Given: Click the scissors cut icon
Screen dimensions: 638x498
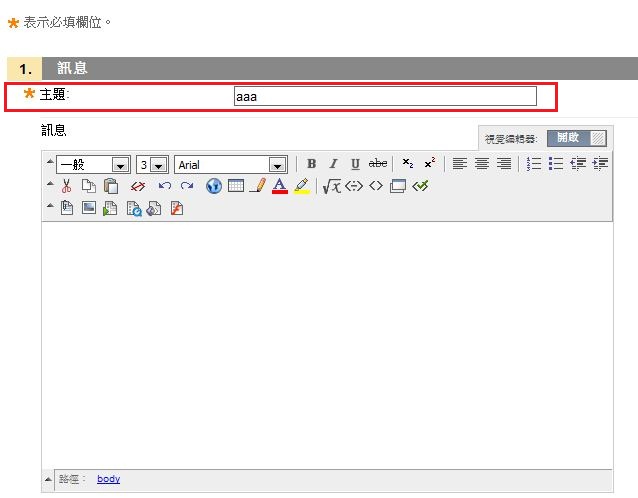Looking at the screenshot, I should click(x=66, y=186).
